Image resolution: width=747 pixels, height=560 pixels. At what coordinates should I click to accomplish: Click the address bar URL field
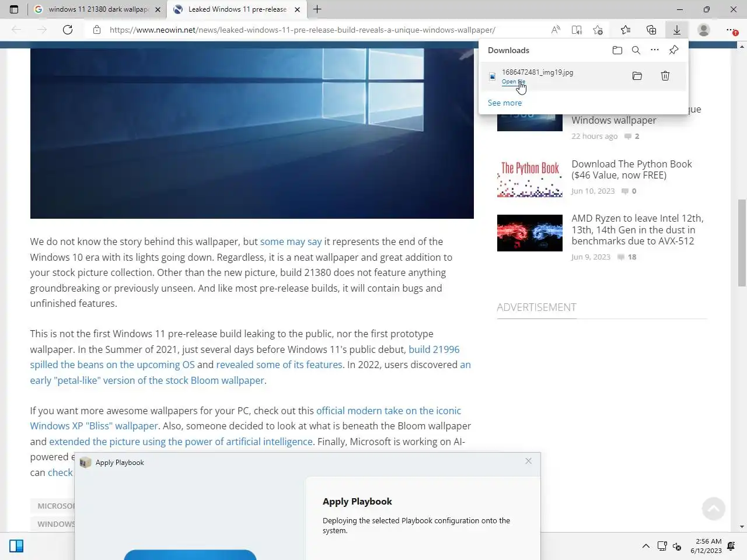(x=302, y=30)
